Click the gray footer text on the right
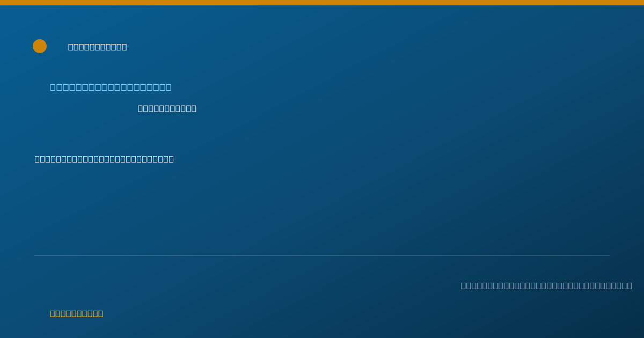The image size is (644, 338). coord(546,286)
